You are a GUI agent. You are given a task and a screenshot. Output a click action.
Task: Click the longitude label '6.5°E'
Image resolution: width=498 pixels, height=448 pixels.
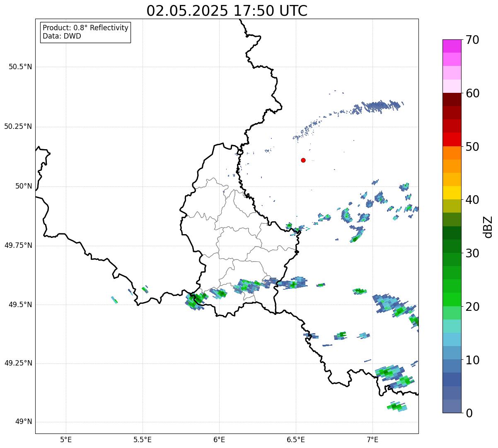coord(296,440)
